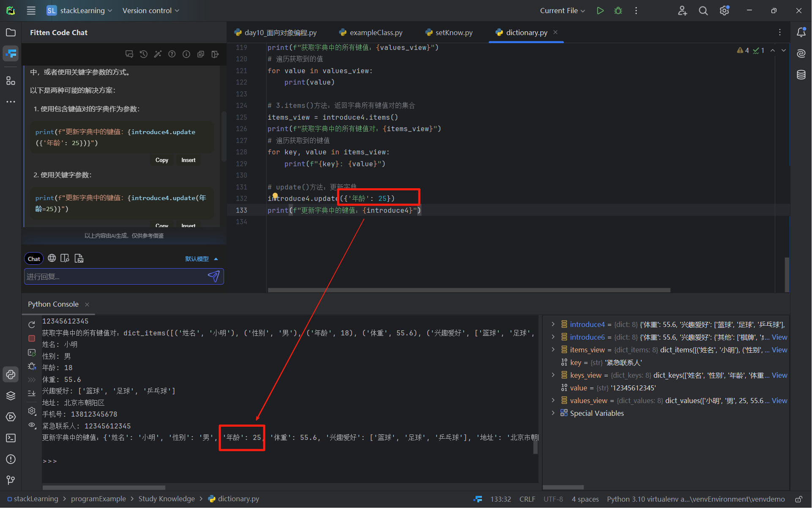
Task: Open the Current File run configuration dropdown
Action: coord(562,11)
